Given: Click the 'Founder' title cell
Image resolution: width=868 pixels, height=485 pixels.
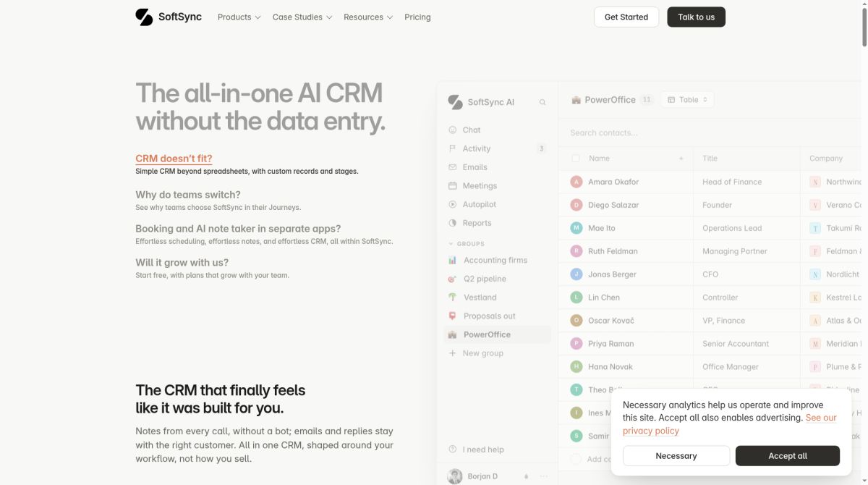Looking at the screenshot, I should (x=718, y=205).
